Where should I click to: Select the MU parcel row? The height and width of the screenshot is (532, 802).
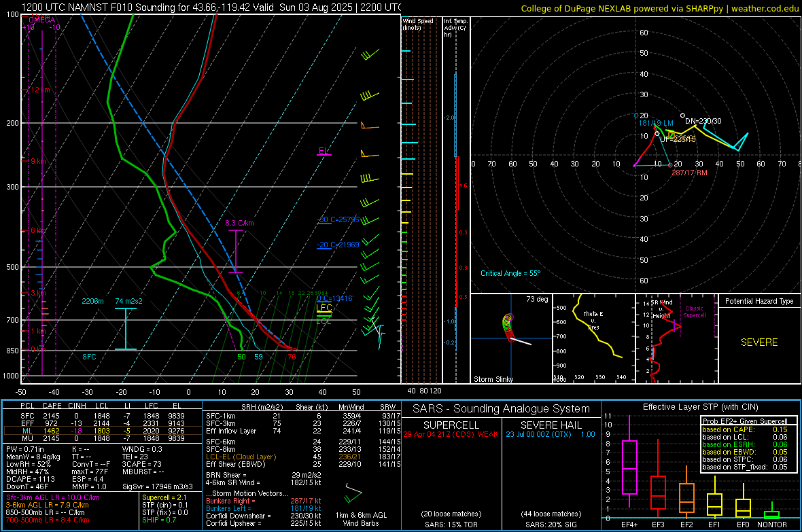(x=103, y=438)
